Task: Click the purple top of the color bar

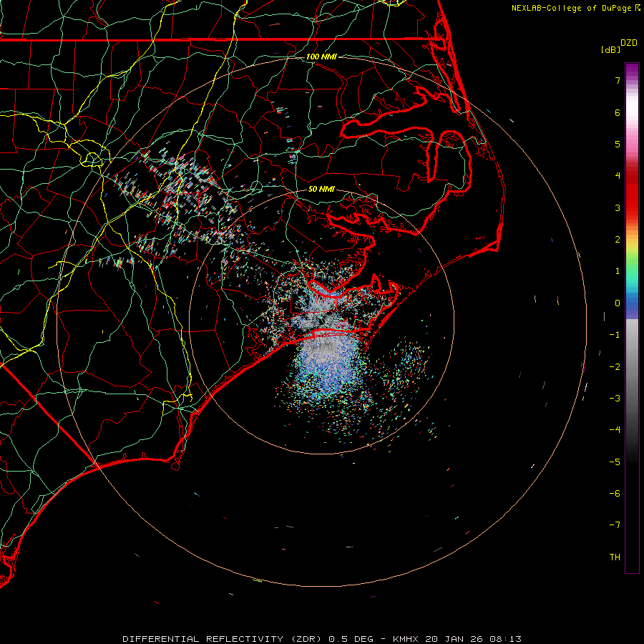Action: click(x=632, y=68)
